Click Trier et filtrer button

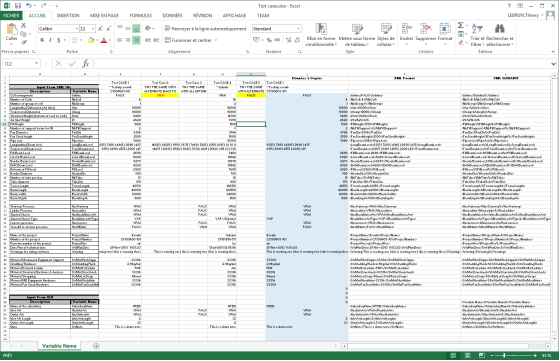[477, 35]
